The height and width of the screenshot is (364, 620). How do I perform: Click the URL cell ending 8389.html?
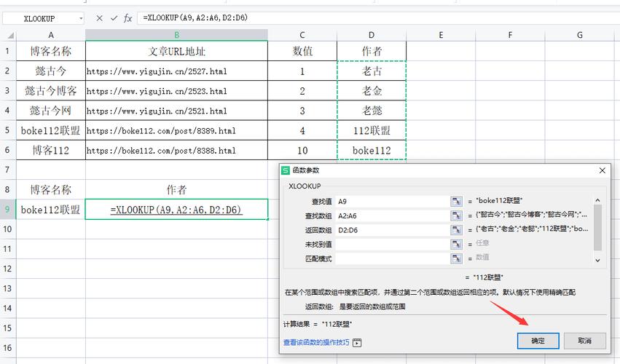[177, 130]
